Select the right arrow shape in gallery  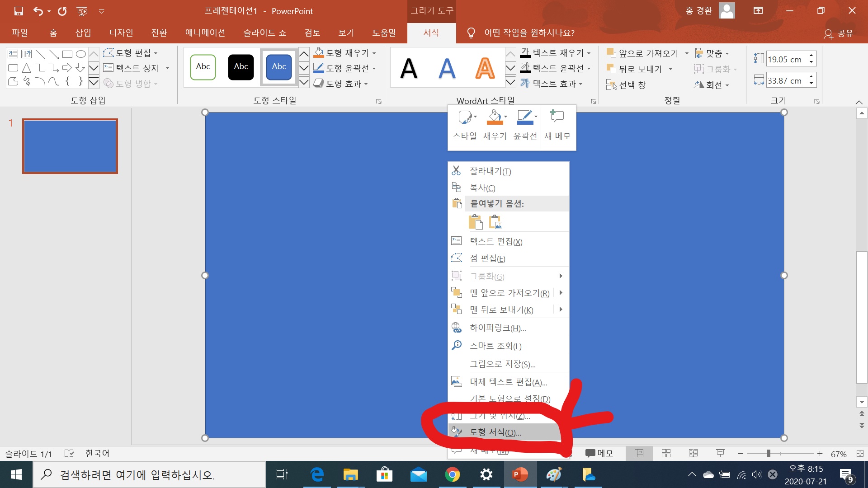click(67, 68)
